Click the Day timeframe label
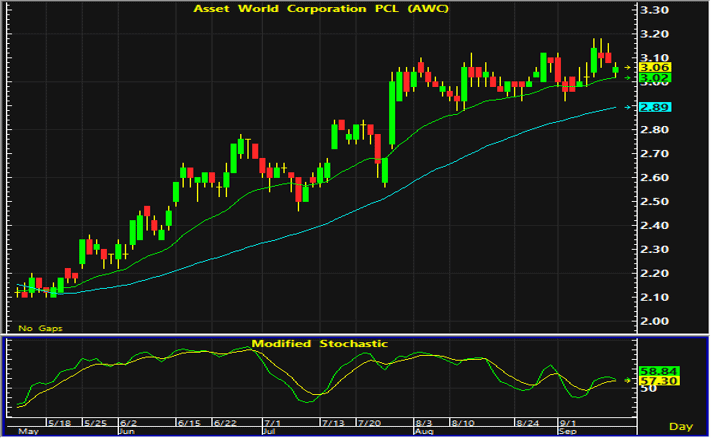 pos(681,427)
